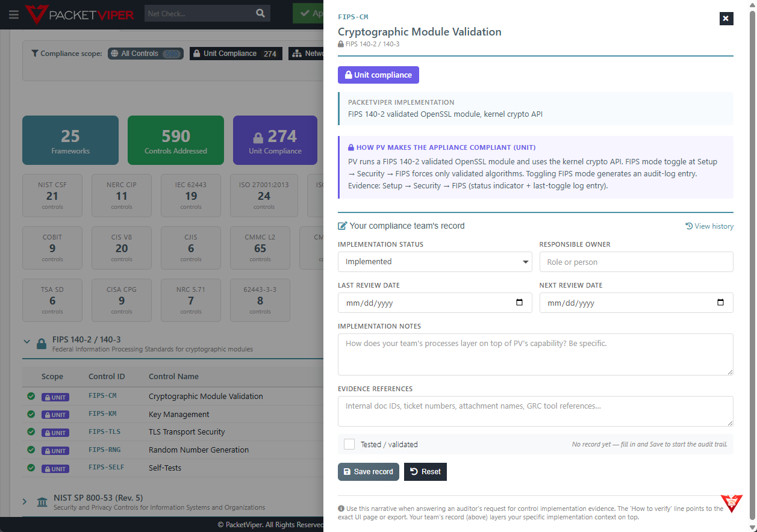Click the 25 Frameworks summary card
Image resolution: width=757 pixels, height=532 pixels.
[70, 140]
